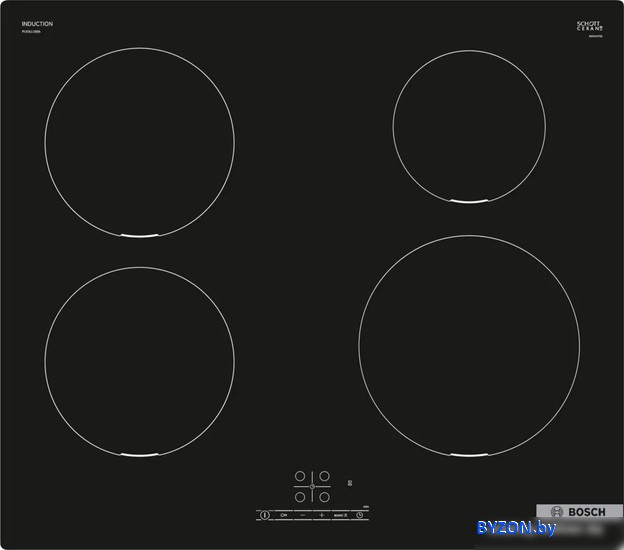
Task: Activate the boost function key
Action: click(340, 515)
